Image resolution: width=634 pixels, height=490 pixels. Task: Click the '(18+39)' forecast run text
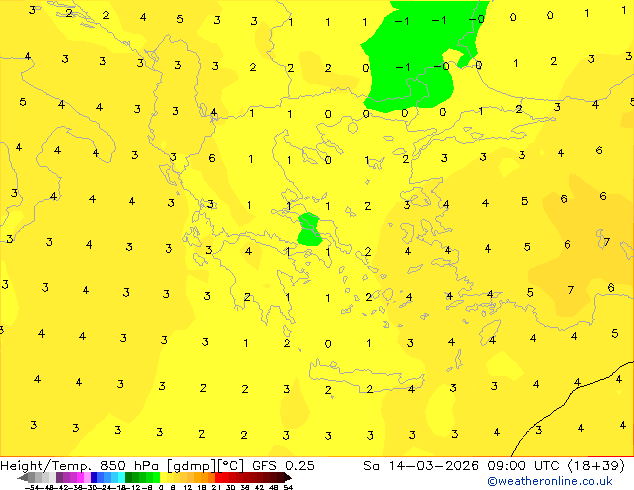coord(596,466)
